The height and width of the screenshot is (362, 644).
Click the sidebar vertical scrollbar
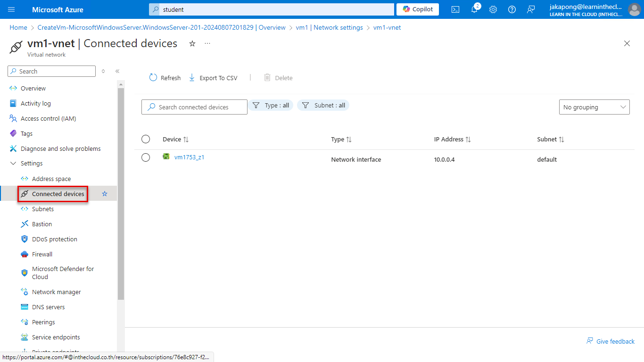click(121, 193)
